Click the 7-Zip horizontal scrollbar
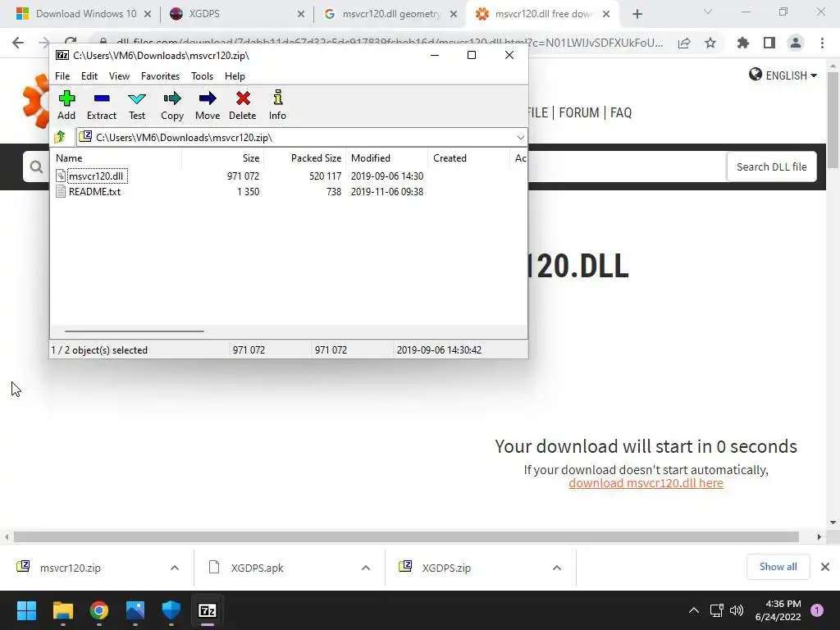Viewport: 840px width, 630px height. (x=134, y=331)
